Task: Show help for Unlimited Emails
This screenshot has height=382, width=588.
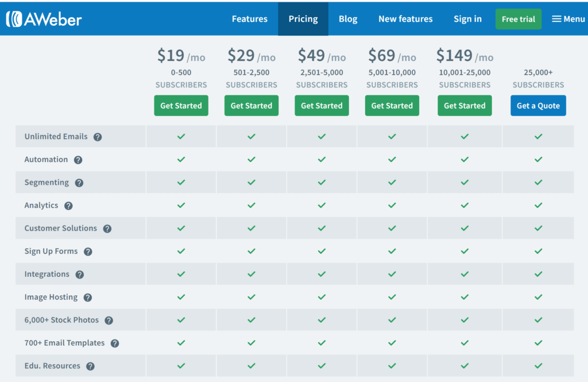Action: (98, 137)
